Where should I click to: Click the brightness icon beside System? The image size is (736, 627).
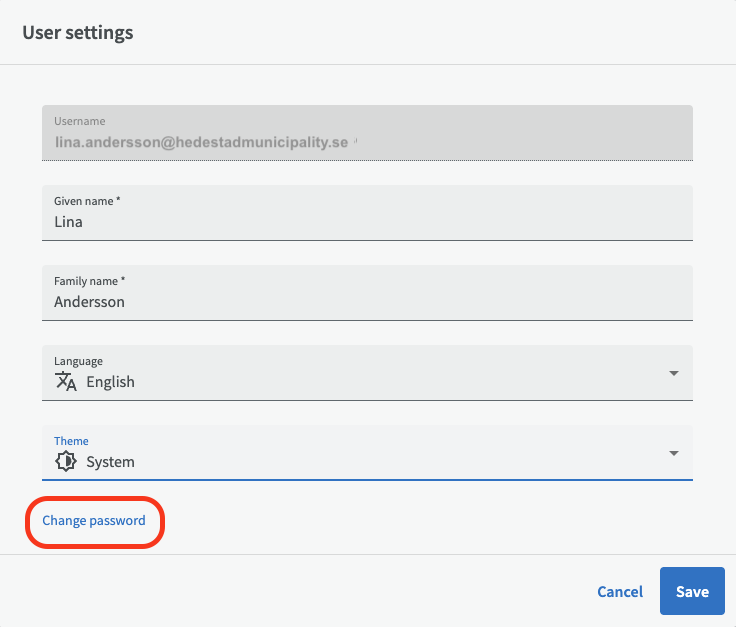[65, 461]
